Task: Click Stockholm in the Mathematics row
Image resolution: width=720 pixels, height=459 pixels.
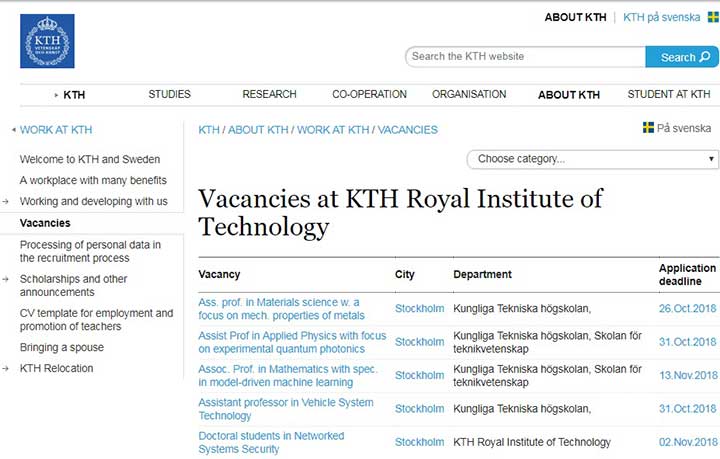Action: (420, 375)
